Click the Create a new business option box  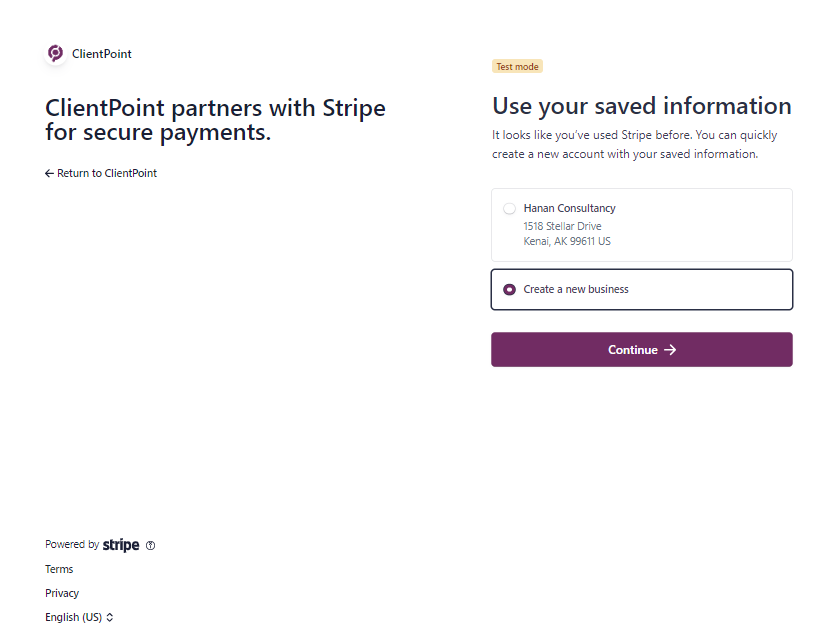(x=641, y=289)
